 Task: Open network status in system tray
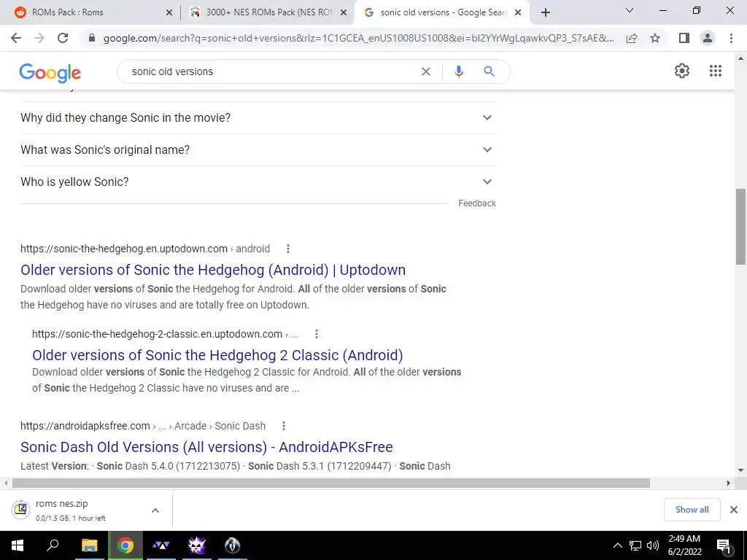(x=635, y=545)
